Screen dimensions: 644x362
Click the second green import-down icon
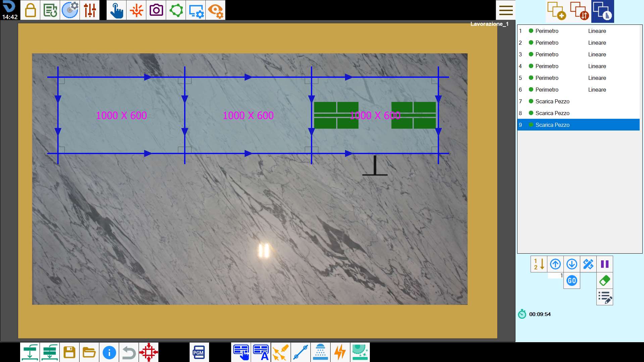coord(50,352)
